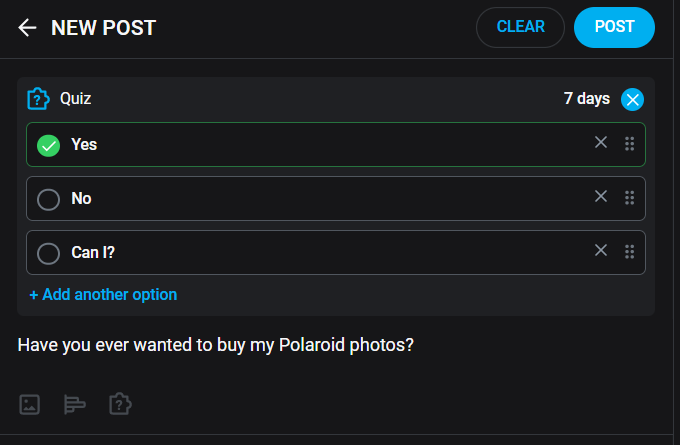
Task: Add a poll using the bar chart icon
Action: click(75, 404)
